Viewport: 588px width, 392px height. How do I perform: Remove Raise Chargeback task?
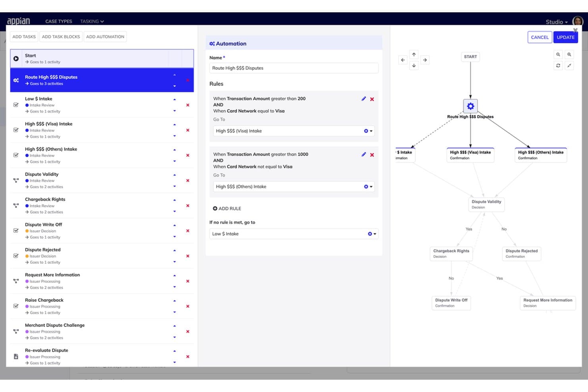(188, 306)
